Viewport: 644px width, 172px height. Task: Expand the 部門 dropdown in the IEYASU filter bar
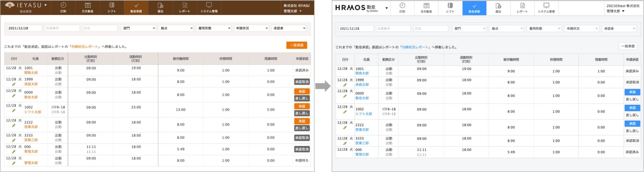click(x=139, y=28)
